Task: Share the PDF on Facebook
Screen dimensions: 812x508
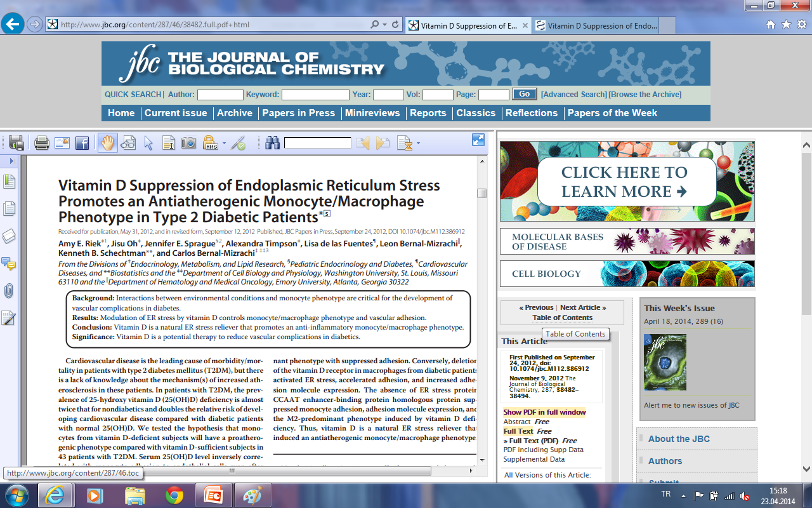Action: click(x=82, y=143)
